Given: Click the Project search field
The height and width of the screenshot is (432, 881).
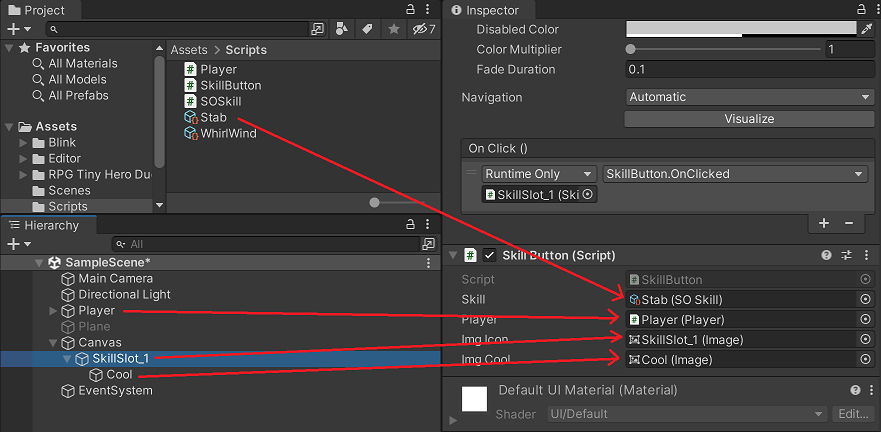Looking at the screenshot, I should pos(178,29).
